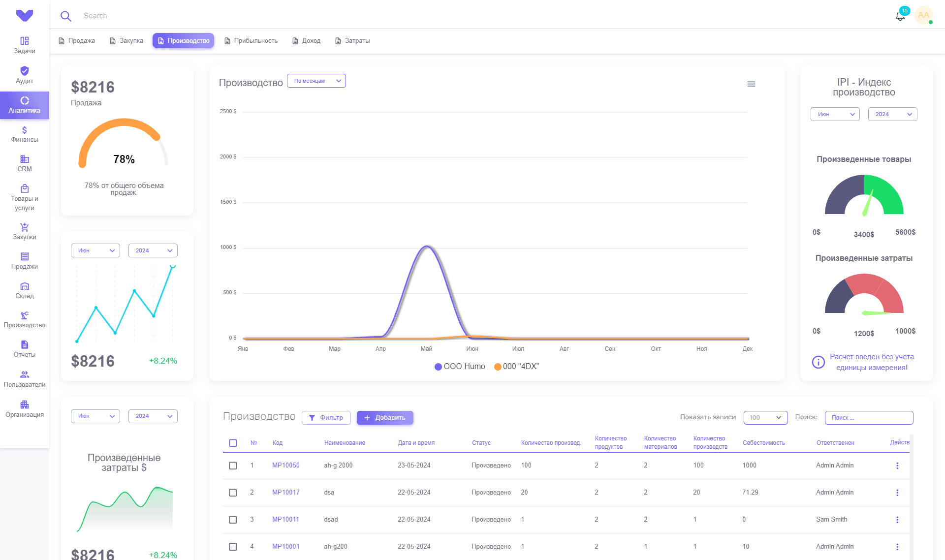The width and height of the screenshot is (945, 560).
Task: Switch to Закупка tab
Action: 126,41
